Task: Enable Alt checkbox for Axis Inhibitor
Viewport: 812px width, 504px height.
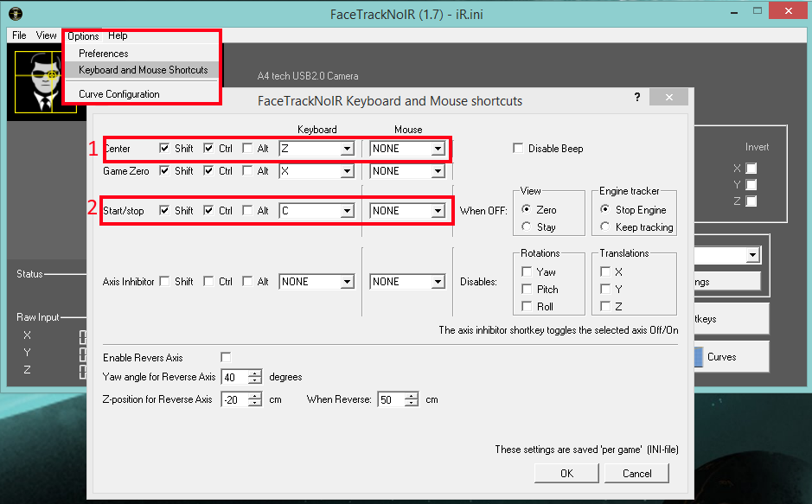Action: click(247, 282)
